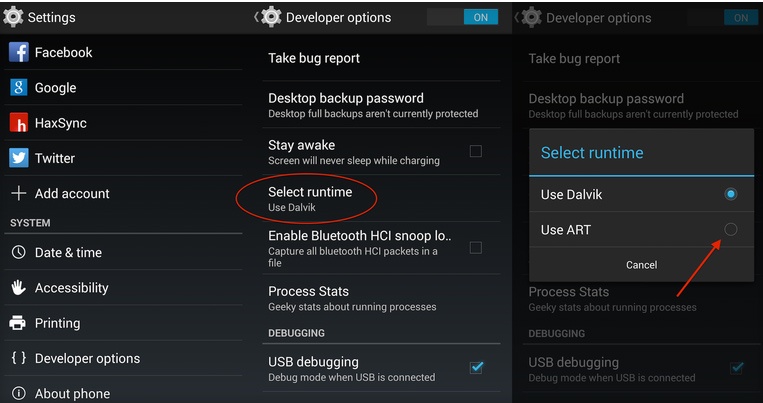Select the Use Dalvik radio button
763x403 pixels.
coord(731,194)
